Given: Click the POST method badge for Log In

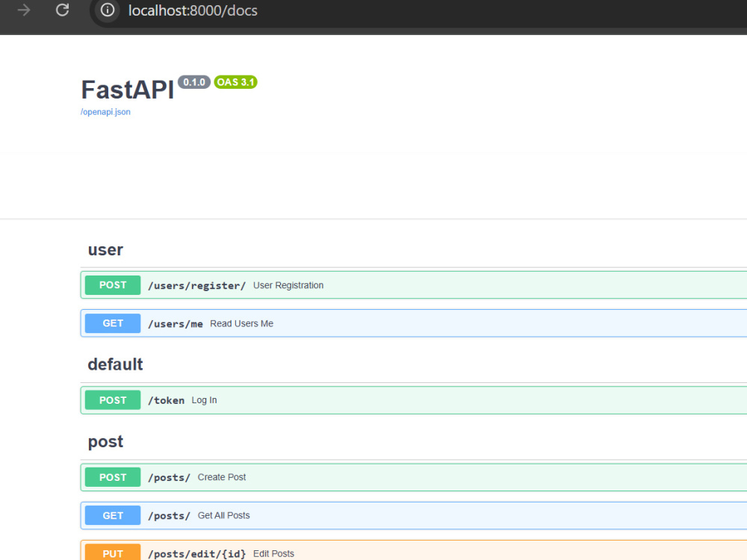Looking at the screenshot, I should 113,400.
